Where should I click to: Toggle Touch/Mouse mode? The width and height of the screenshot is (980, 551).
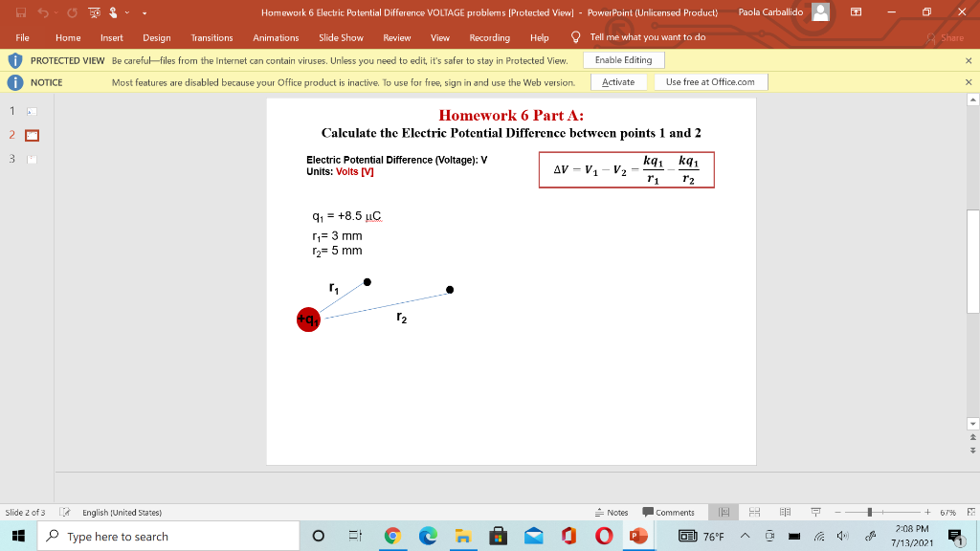click(x=114, y=12)
